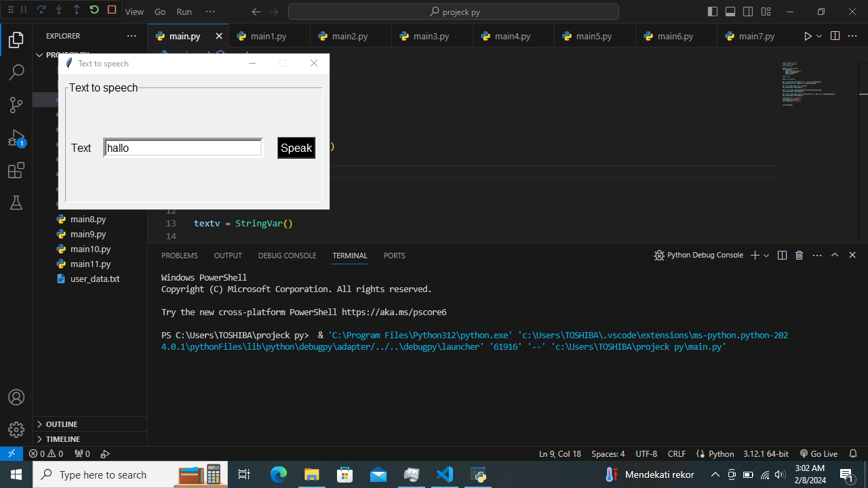The height and width of the screenshot is (488, 868).
Task: Open the Extensions view
Action: click(x=16, y=171)
